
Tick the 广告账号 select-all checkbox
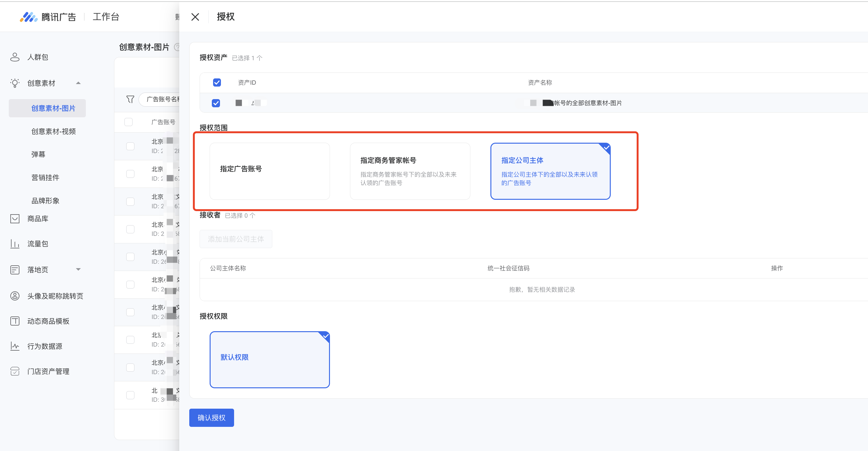click(x=128, y=122)
